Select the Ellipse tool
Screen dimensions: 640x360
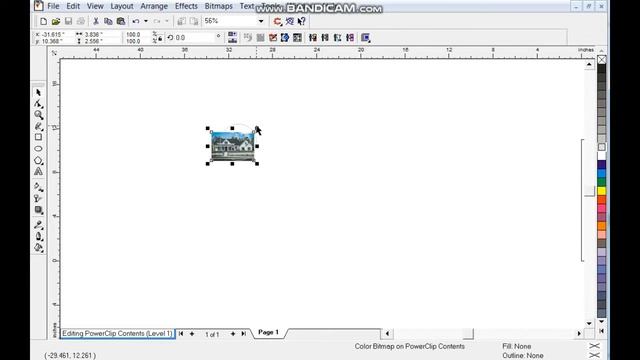pyautogui.click(x=38, y=149)
